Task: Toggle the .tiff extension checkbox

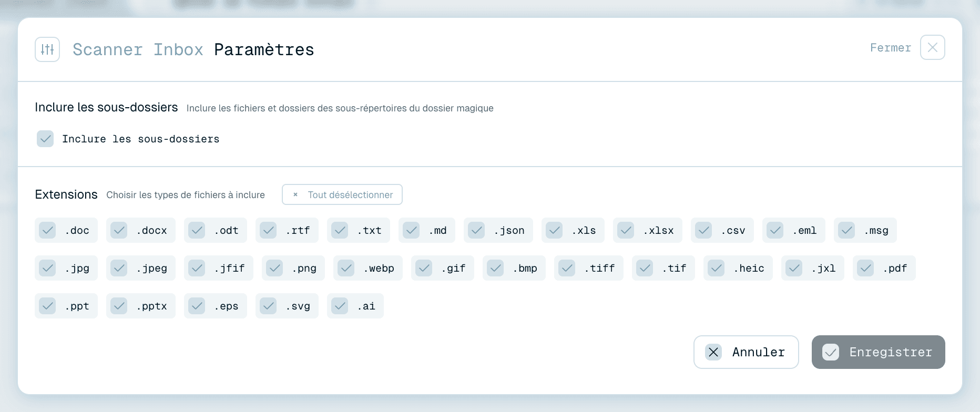Action: tap(567, 268)
